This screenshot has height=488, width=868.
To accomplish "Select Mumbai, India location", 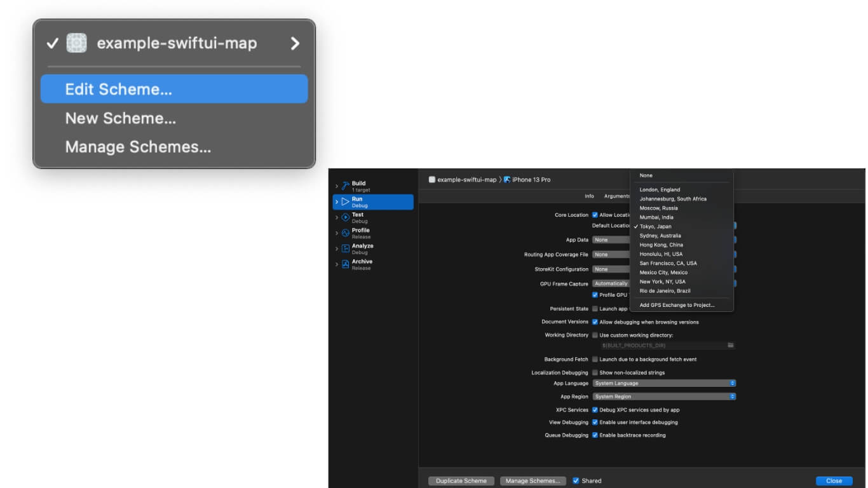I will tap(681, 217).
